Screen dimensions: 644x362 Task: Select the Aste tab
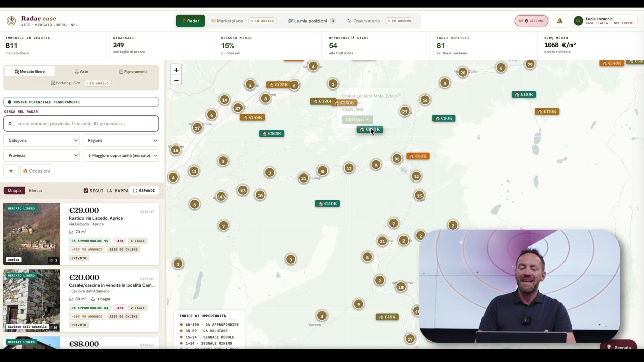(x=81, y=71)
